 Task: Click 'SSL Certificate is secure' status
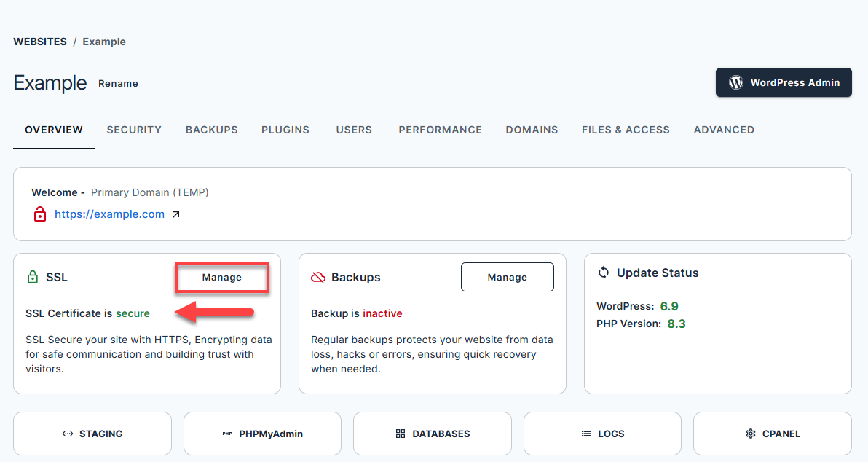[87, 313]
